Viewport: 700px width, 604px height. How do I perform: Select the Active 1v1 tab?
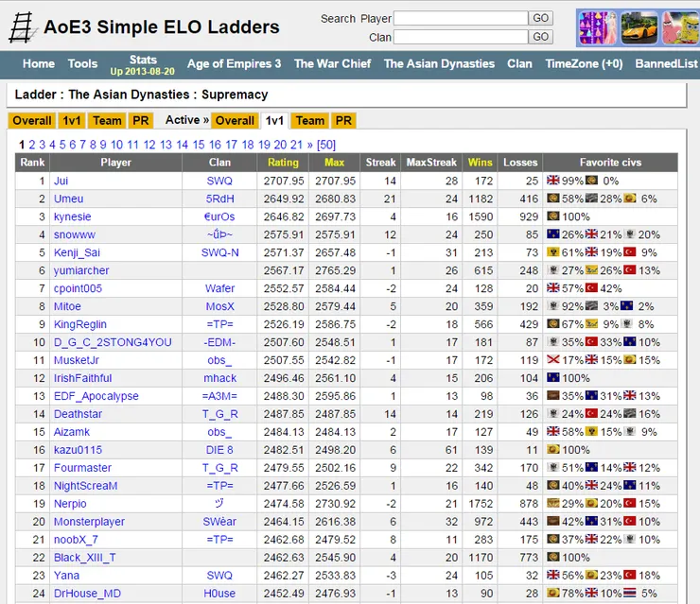click(274, 120)
